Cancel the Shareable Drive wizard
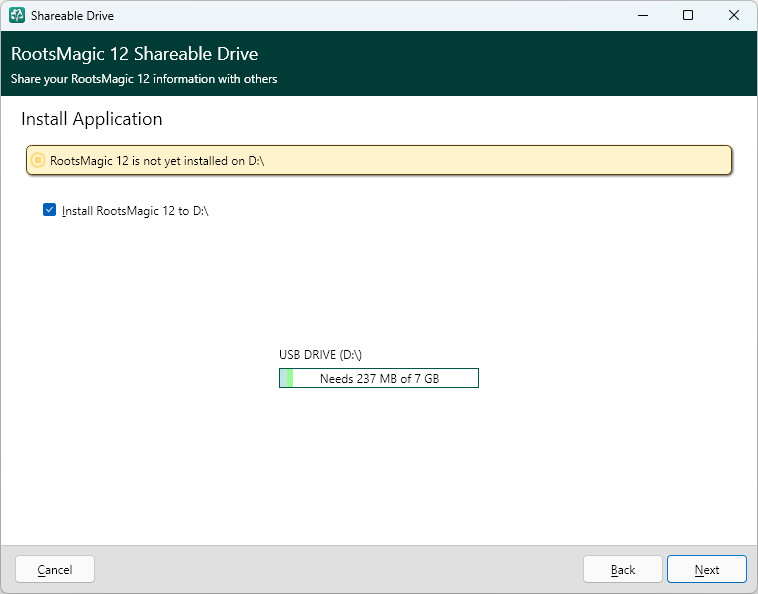Image resolution: width=758 pixels, height=594 pixels. click(x=55, y=569)
